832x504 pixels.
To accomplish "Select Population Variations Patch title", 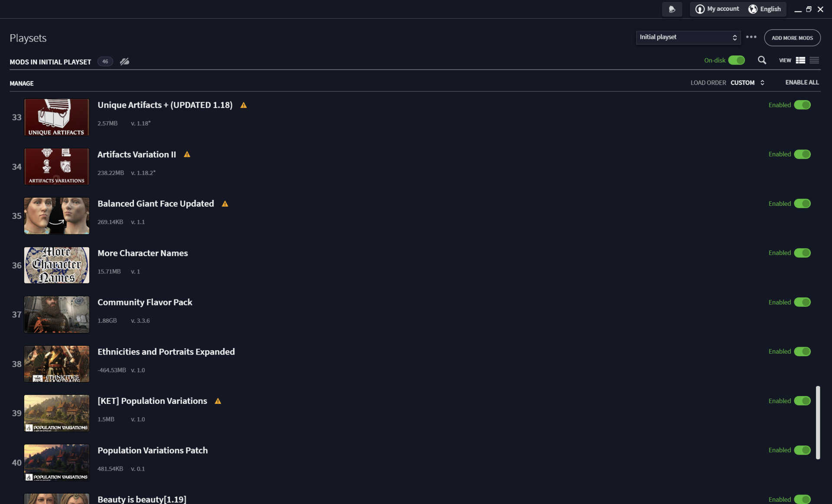I will [153, 451].
